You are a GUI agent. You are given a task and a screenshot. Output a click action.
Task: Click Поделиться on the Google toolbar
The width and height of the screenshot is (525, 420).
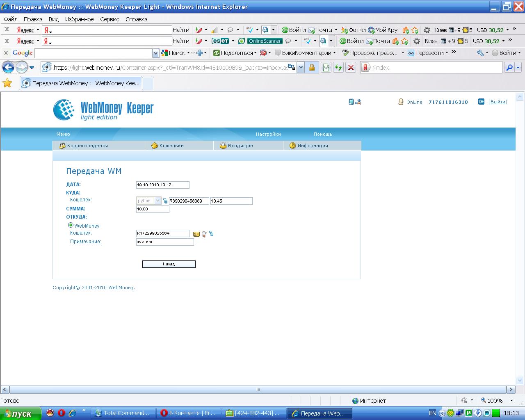click(x=233, y=53)
